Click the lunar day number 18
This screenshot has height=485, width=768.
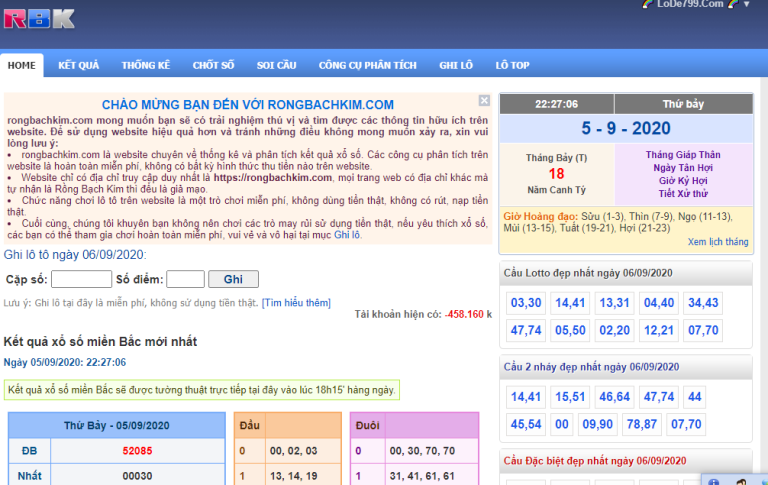tap(556, 174)
